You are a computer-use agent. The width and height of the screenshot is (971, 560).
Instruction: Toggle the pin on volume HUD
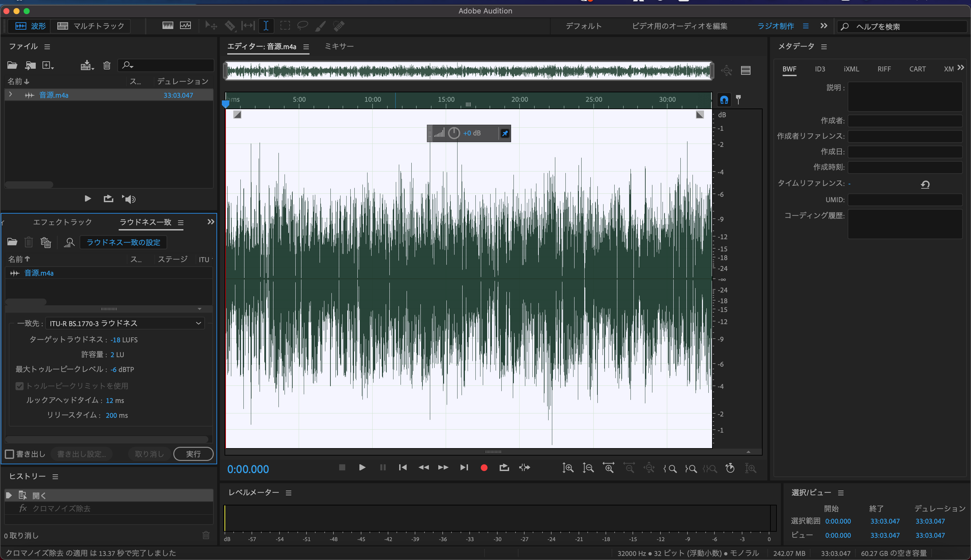point(505,133)
